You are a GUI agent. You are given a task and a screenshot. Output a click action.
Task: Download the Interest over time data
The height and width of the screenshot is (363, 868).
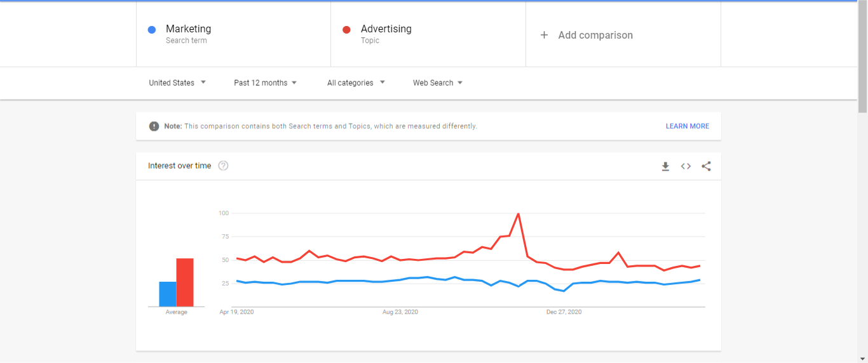(665, 166)
